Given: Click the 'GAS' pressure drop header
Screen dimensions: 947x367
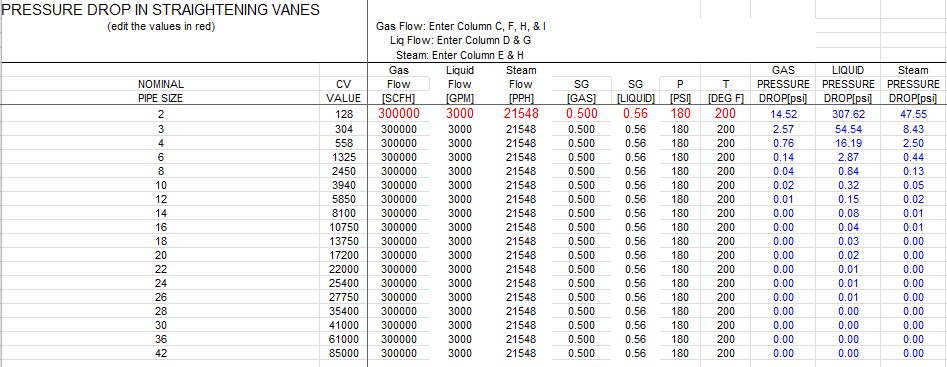Looking at the screenshot, I should coord(783,71).
